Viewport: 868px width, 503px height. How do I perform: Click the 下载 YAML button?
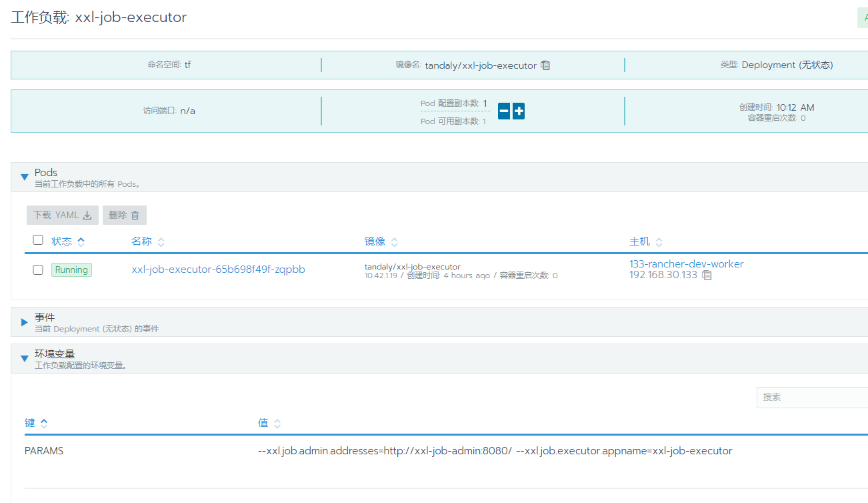[63, 215]
